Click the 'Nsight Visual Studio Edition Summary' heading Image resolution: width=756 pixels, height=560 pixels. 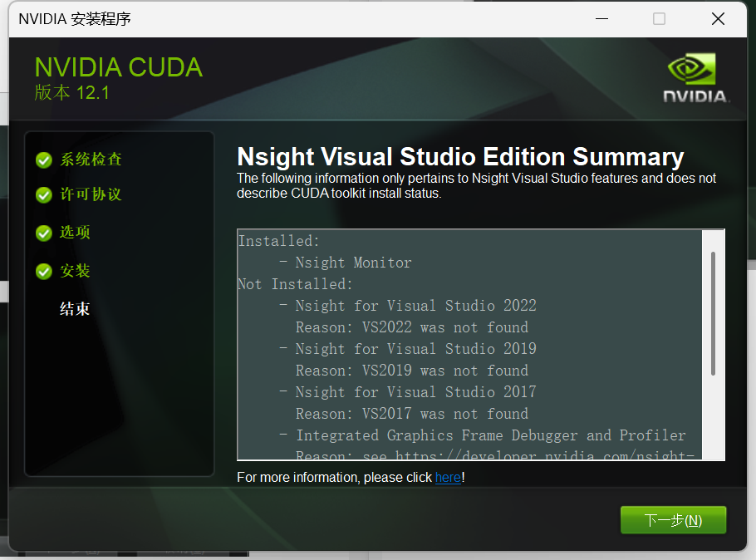[x=460, y=157]
